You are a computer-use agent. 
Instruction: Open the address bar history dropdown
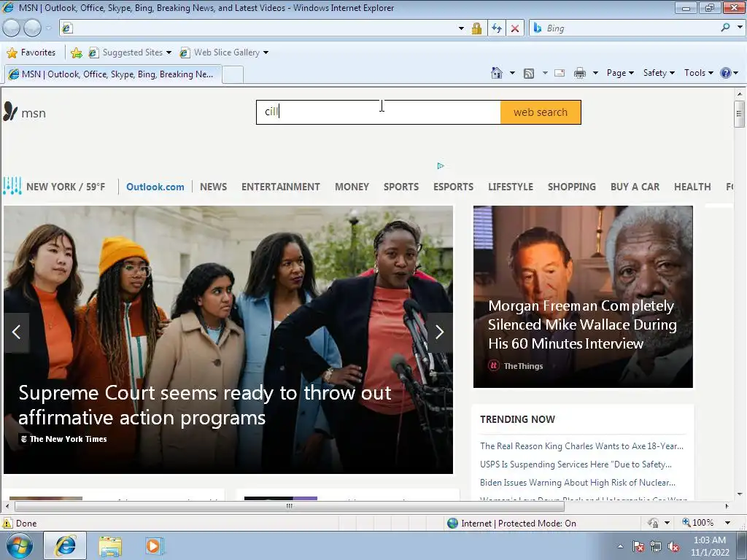click(461, 28)
